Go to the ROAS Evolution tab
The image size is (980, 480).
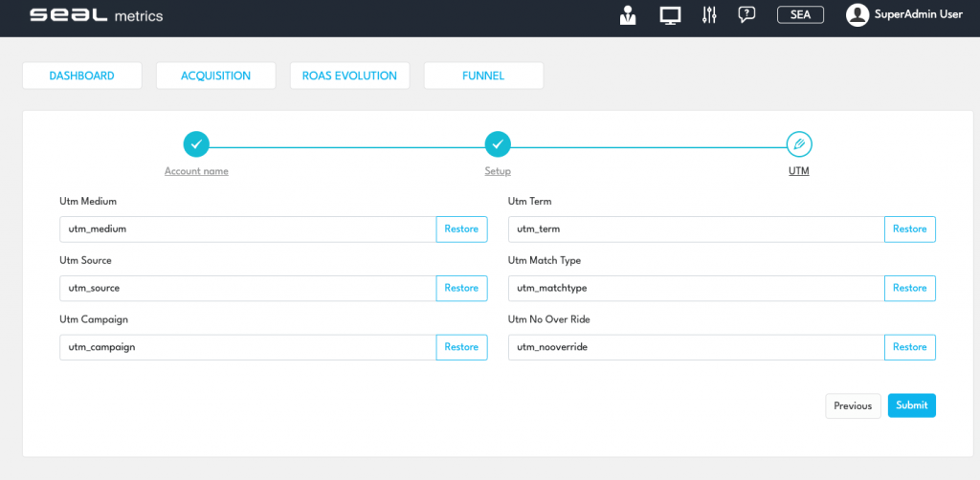349,76
